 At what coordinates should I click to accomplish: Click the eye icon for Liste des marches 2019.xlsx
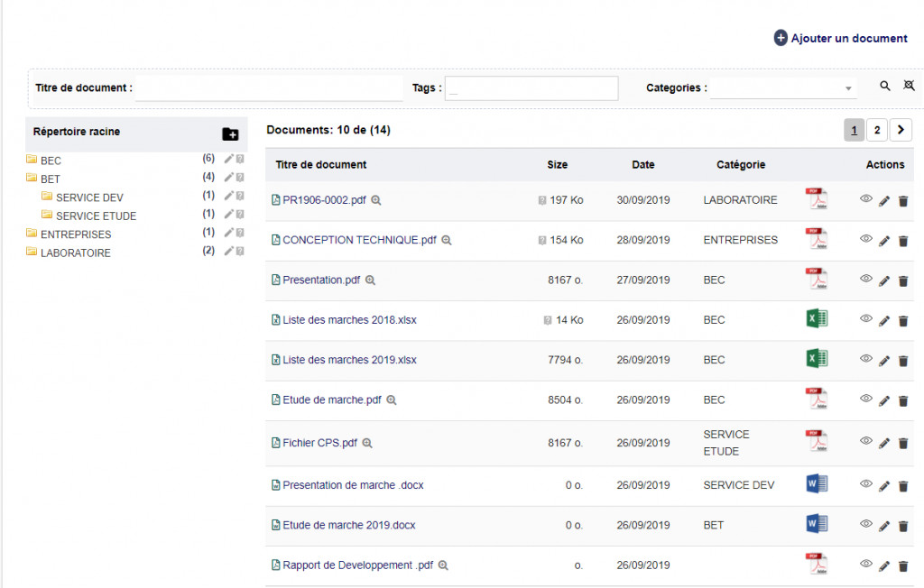866,359
